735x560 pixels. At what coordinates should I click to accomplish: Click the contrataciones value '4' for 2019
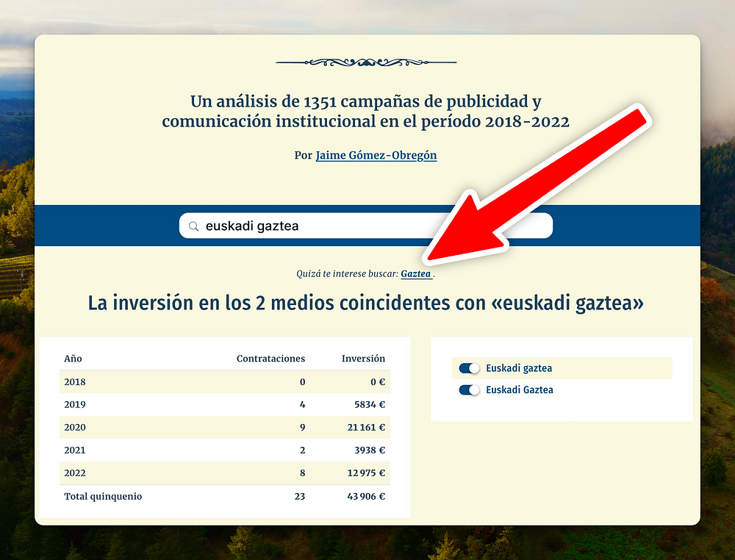pyautogui.click(x=302, y=404)
